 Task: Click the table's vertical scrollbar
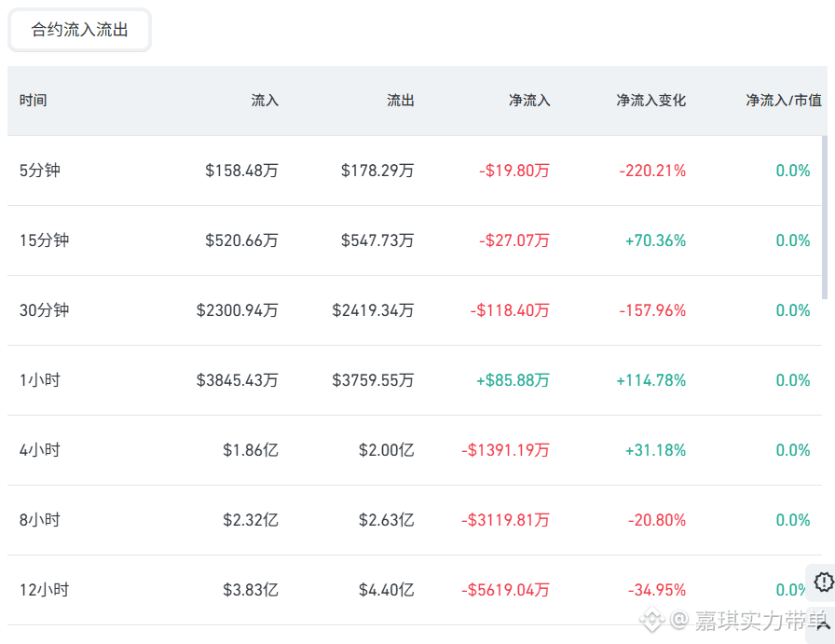pyautogui.click(x=825, y=217)
